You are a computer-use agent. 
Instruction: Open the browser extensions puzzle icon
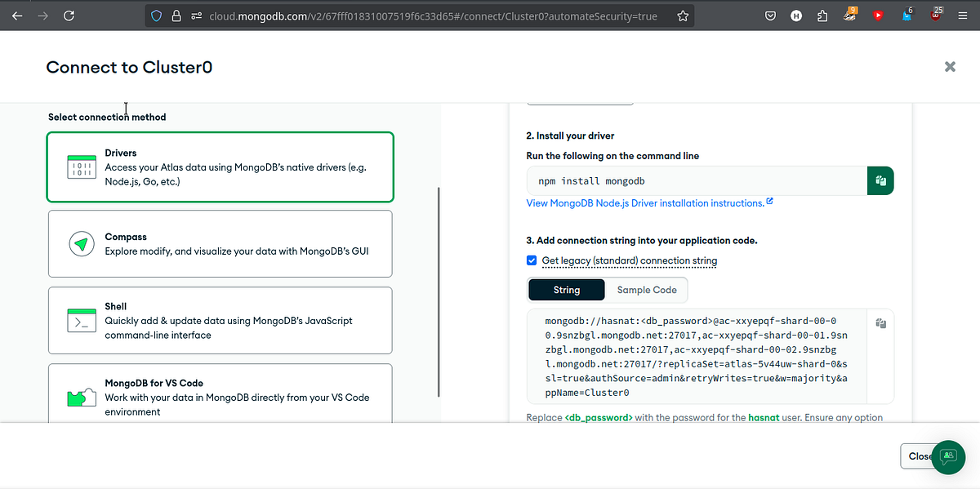point(822,15)
